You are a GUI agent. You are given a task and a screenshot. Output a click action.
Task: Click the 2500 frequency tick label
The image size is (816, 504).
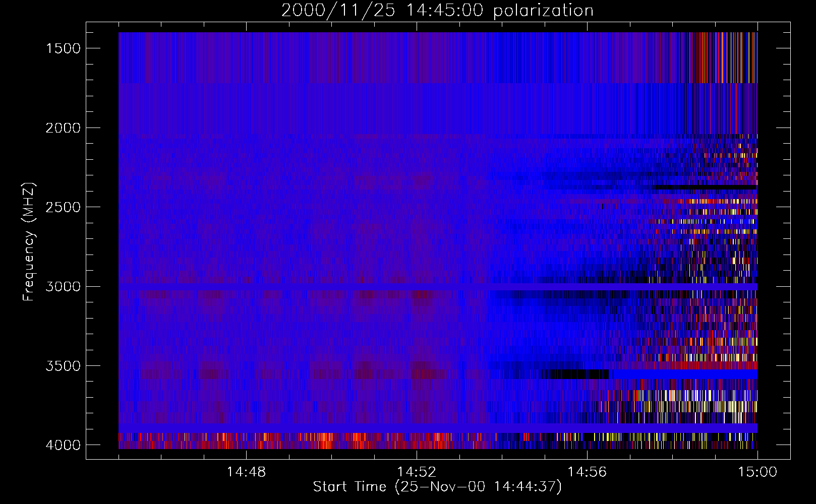click(x=63, y=207)
